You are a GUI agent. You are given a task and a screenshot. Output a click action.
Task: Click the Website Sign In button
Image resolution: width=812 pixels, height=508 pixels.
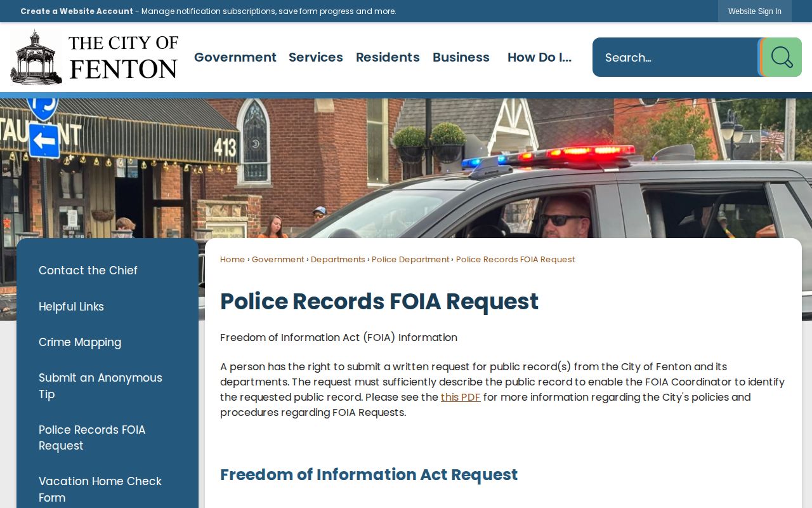pos(755,11)
